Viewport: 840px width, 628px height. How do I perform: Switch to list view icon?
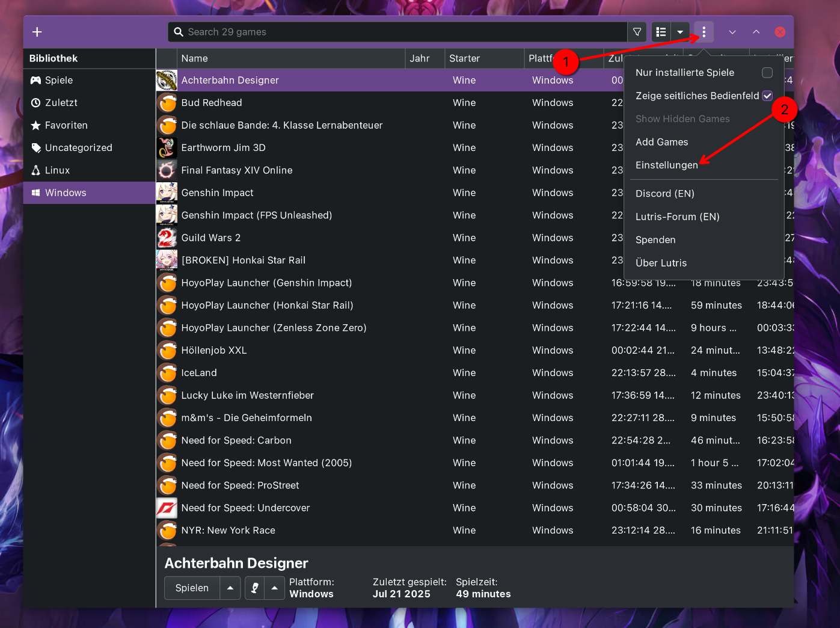pos(661,32)
